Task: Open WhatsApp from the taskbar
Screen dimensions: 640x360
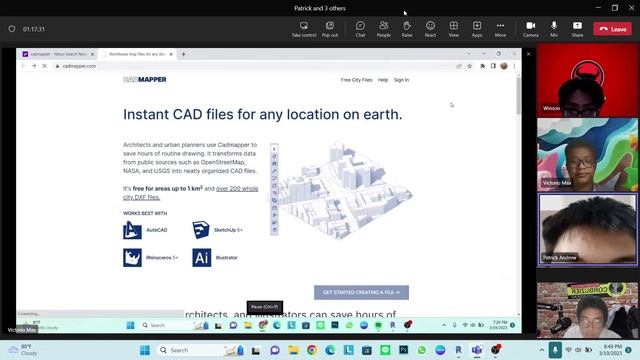Action: point(422,350)
